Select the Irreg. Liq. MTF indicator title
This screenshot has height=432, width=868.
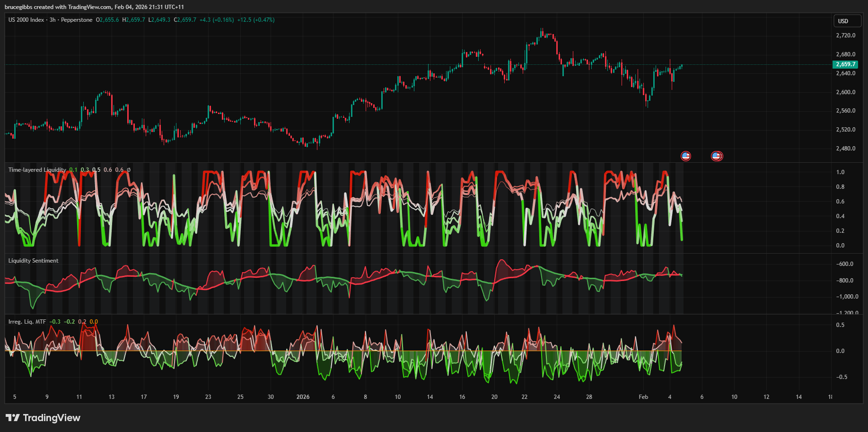27,322
